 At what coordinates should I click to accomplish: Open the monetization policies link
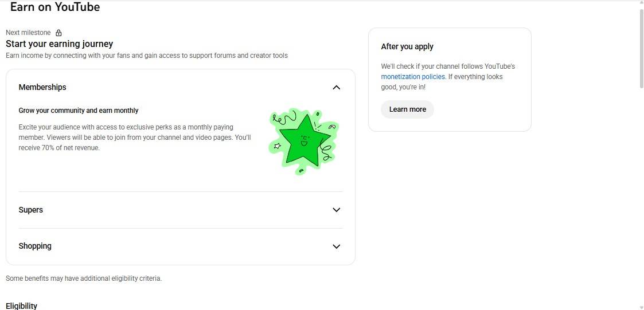pyautogui.click(x=413, y=77)
